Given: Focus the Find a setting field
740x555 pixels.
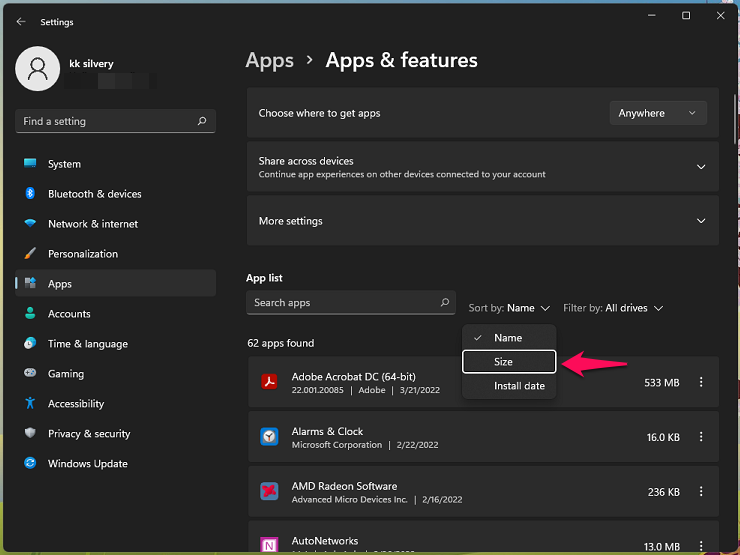Looking at the screenshot, I should click(x=116, y=121).
